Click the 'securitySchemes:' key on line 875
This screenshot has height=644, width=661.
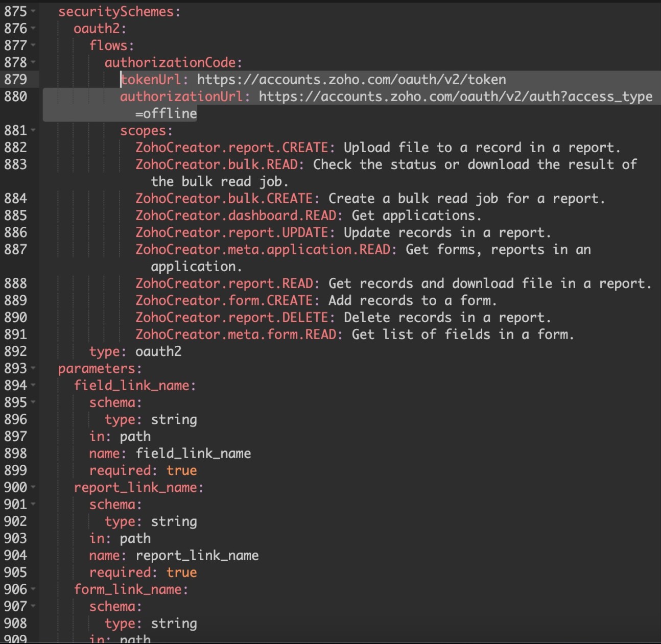(120, 11)
